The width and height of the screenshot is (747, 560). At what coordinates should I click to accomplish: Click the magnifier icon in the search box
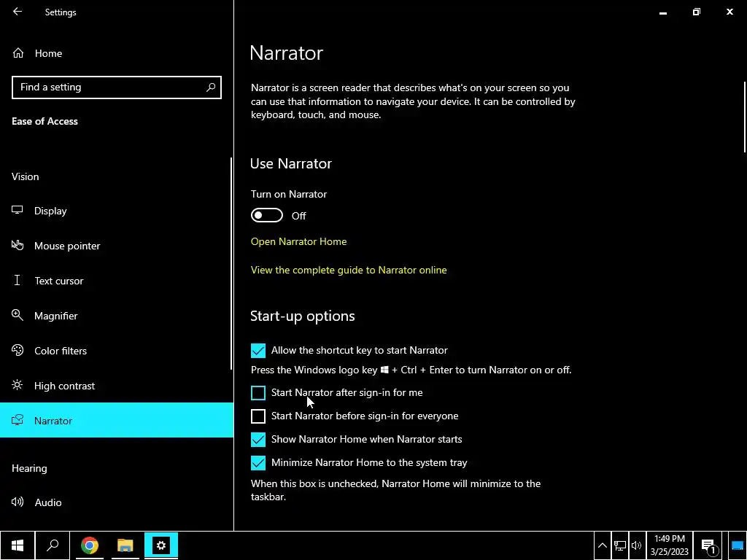point(211,87)
